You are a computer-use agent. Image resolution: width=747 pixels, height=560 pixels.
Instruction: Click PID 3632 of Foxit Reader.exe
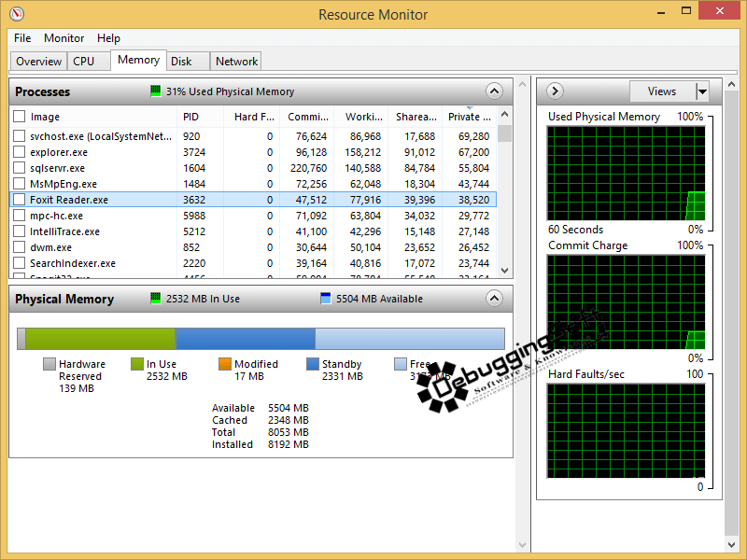194,200
